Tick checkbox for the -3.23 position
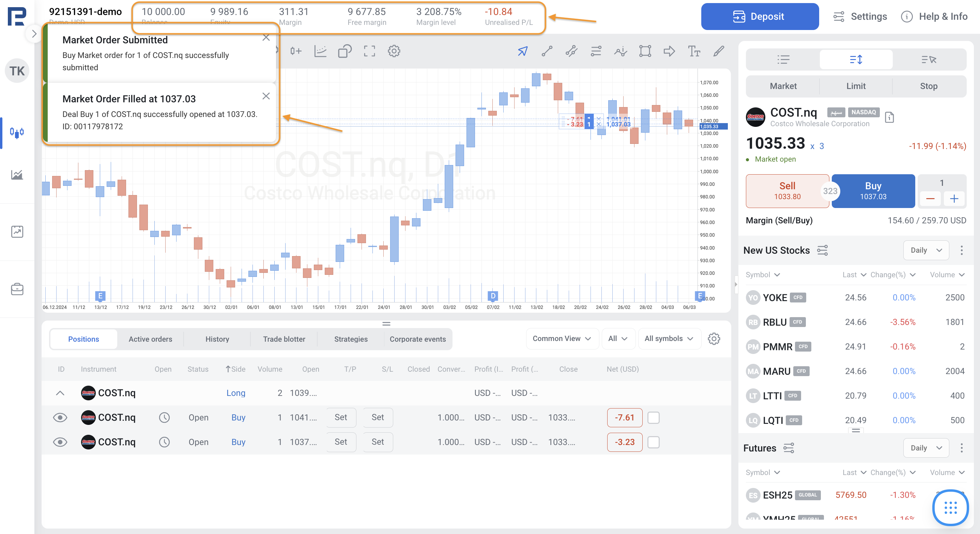980x534 pixels. [653, 442]
